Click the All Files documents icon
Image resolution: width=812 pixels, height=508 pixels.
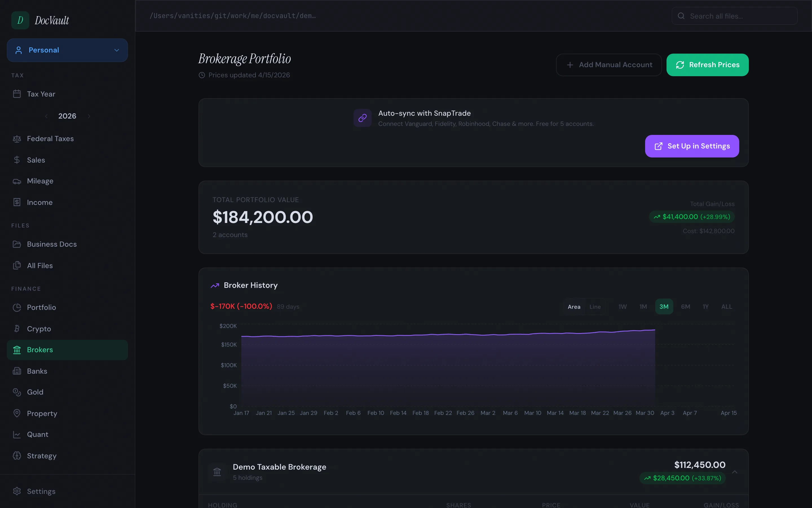[17, 265]
